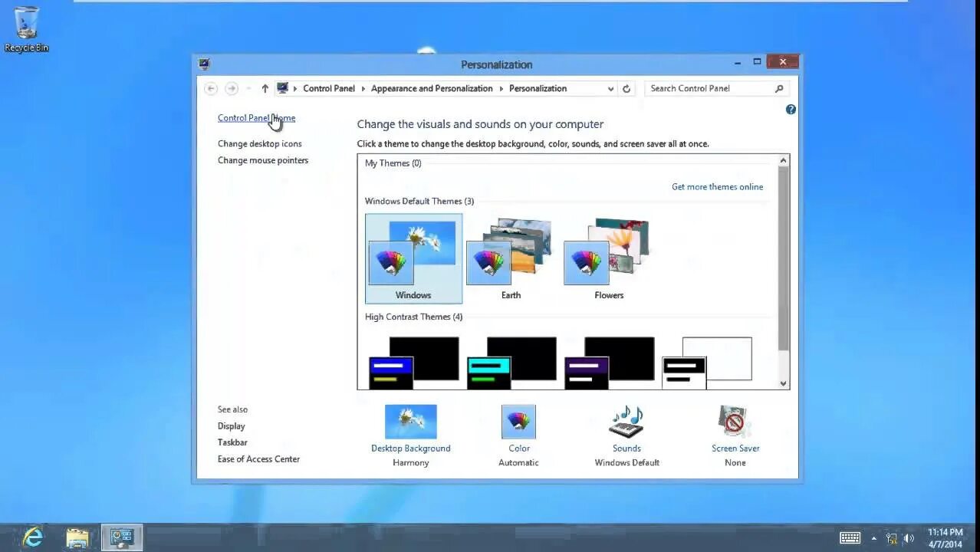
Task: Show hidden tray icons arrow
Action: [x=873, y=538]
